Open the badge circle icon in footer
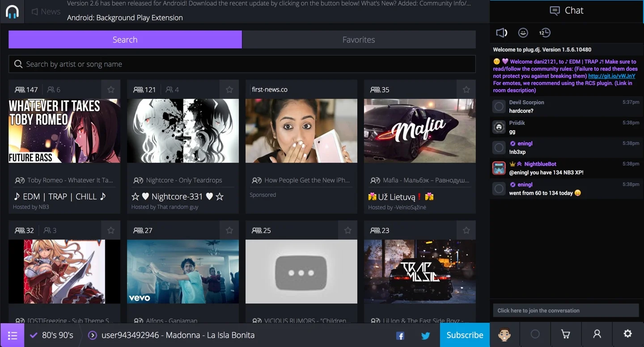This screenshot has width=644, height=347. pyautogui.click(x=535, y=334)
